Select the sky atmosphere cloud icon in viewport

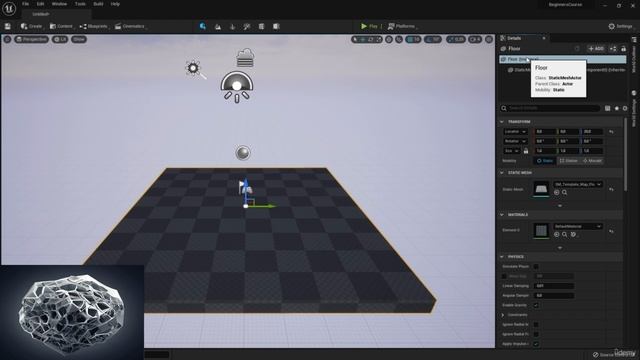245,58
